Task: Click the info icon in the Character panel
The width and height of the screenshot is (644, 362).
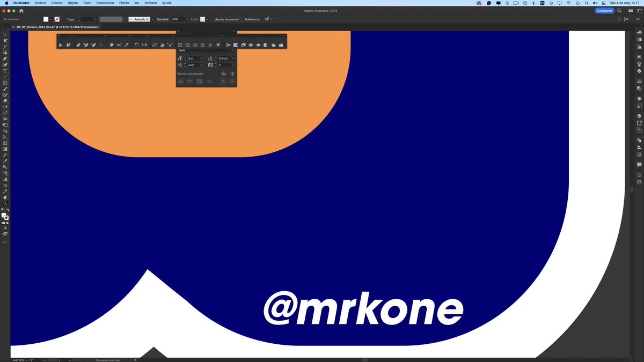Action: 232,73
